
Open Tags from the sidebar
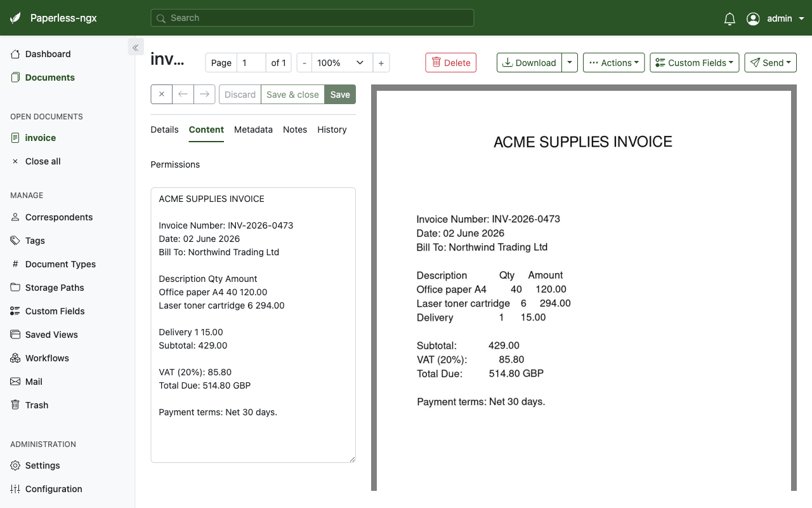(x=35, y=241)
